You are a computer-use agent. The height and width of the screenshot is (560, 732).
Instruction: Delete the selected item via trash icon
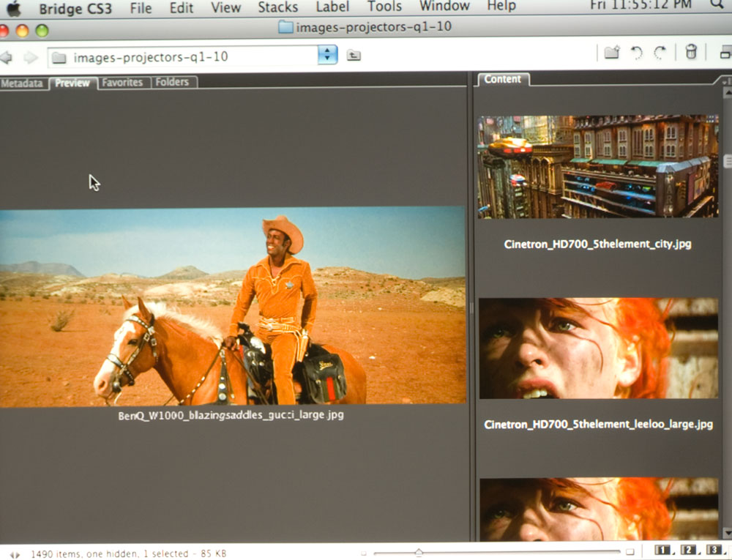tap(691, 52)
